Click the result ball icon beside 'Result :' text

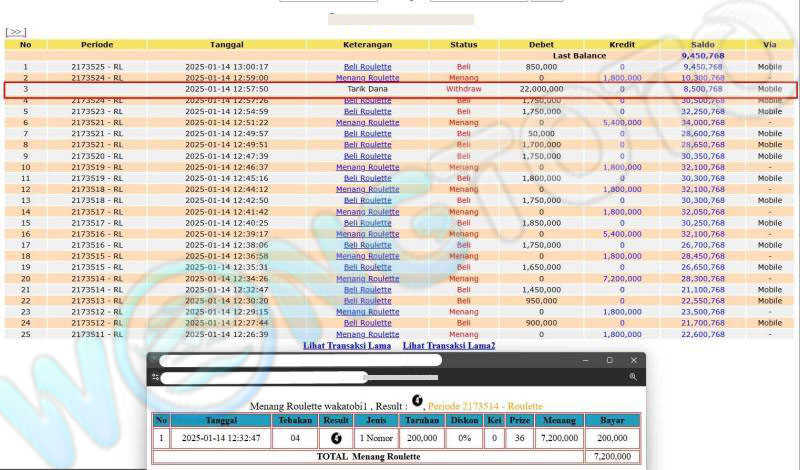(x=417, y=402)
